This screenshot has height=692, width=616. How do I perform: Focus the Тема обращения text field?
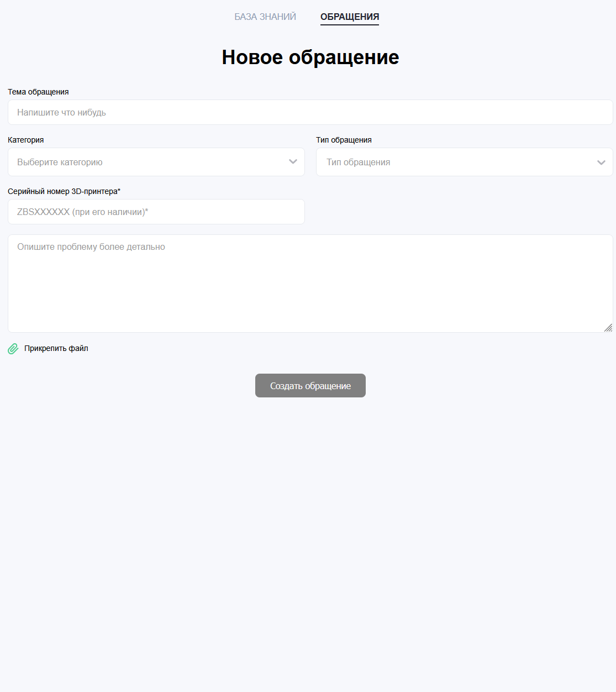click(310, 112)
